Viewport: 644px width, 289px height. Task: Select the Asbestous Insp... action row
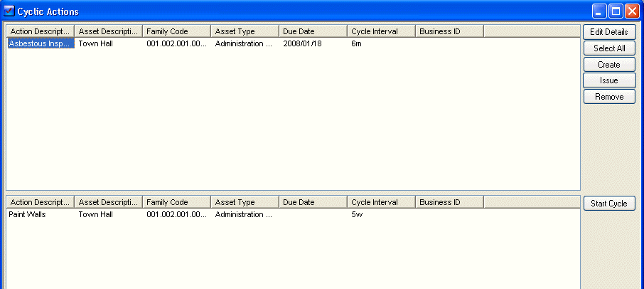coord(41,43)
